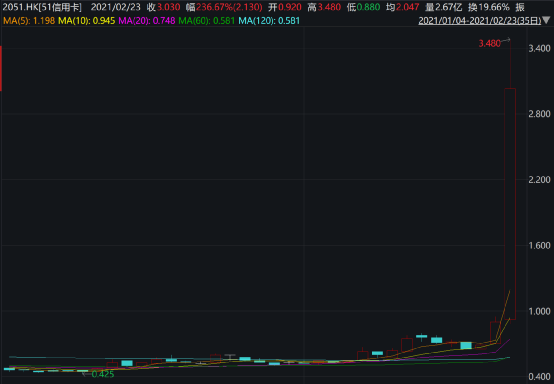Click the 1.000 price axis label
The image size is (554, 384).
pyautogui.click(x=539, y=311)
